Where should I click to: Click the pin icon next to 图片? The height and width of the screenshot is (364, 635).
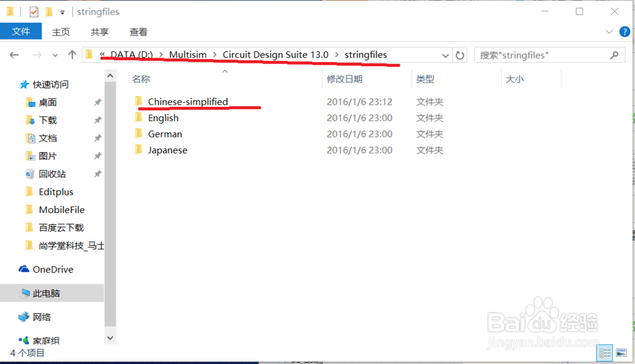pos(98,156)
